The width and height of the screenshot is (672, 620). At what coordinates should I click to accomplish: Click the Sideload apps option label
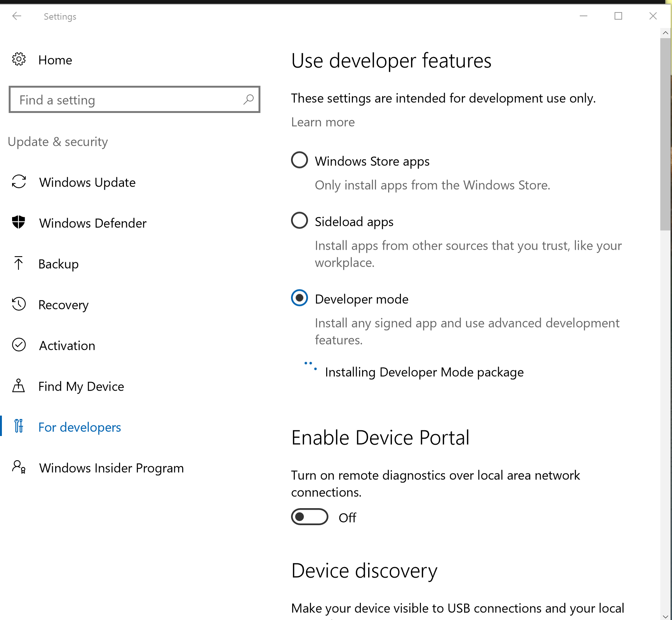[354, 222]
